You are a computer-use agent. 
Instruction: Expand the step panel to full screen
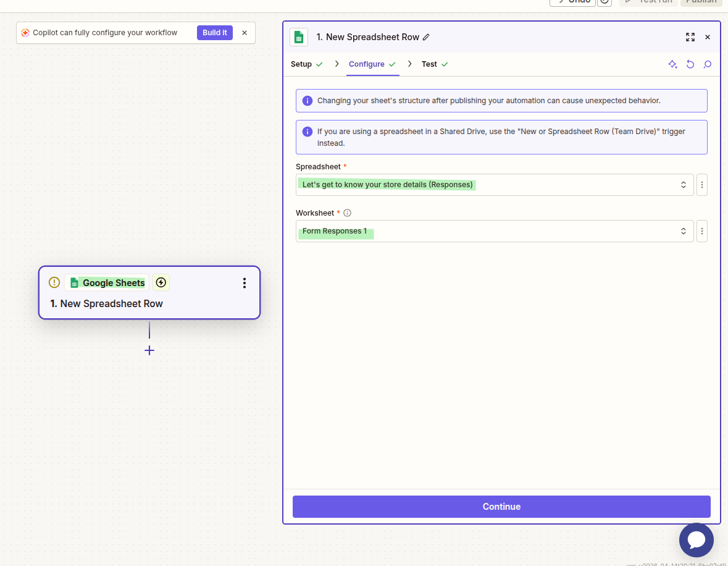690,37
